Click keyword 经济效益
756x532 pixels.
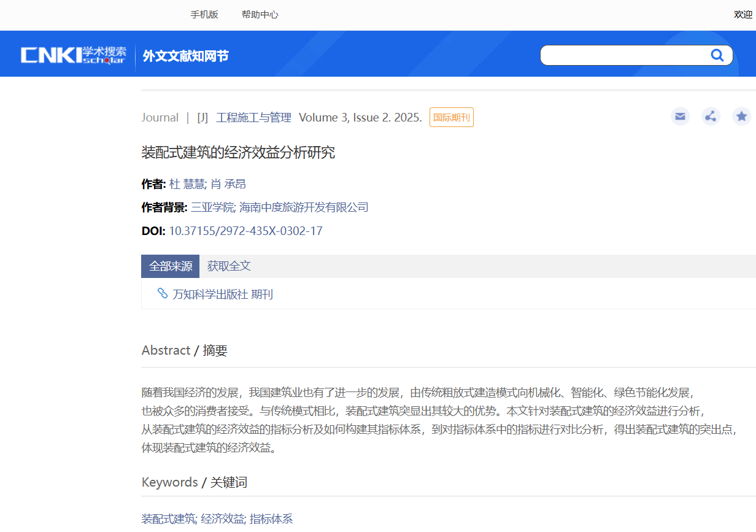(223, 519)
